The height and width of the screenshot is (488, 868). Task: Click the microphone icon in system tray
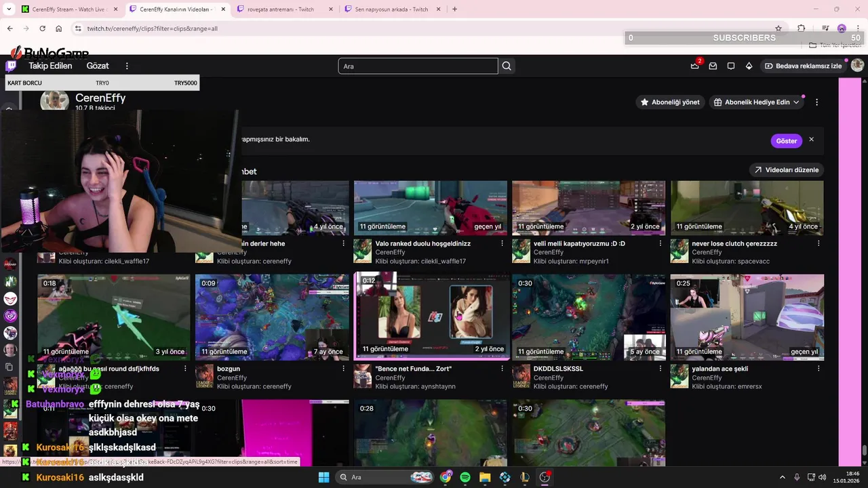pyautogui.click(x=797, y=477)
